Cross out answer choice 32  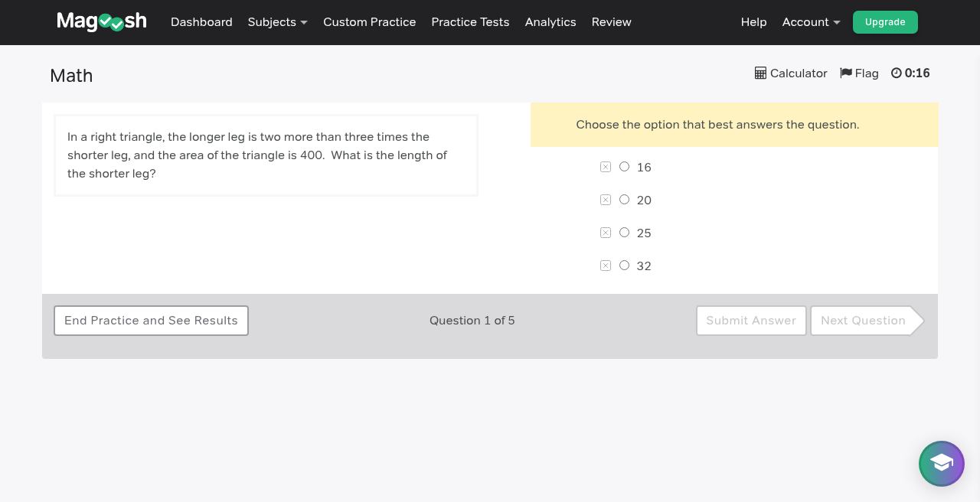click(x=606, y=266)
